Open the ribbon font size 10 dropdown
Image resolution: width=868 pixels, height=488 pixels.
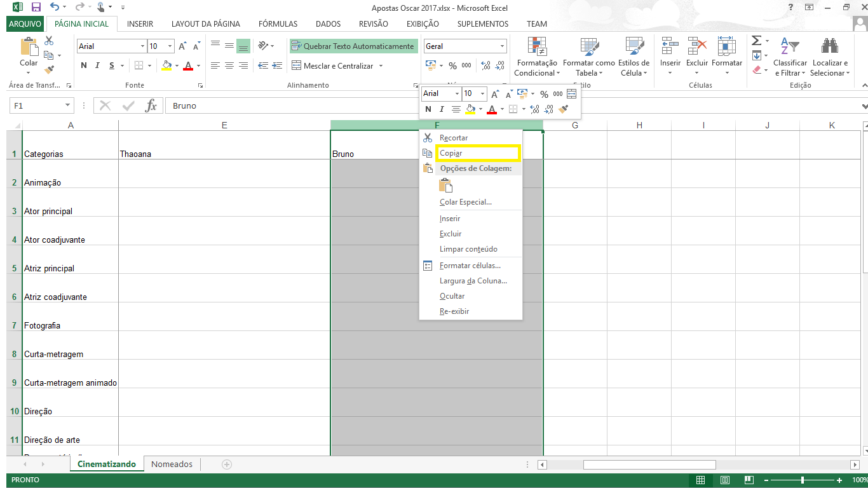[170, 46]
